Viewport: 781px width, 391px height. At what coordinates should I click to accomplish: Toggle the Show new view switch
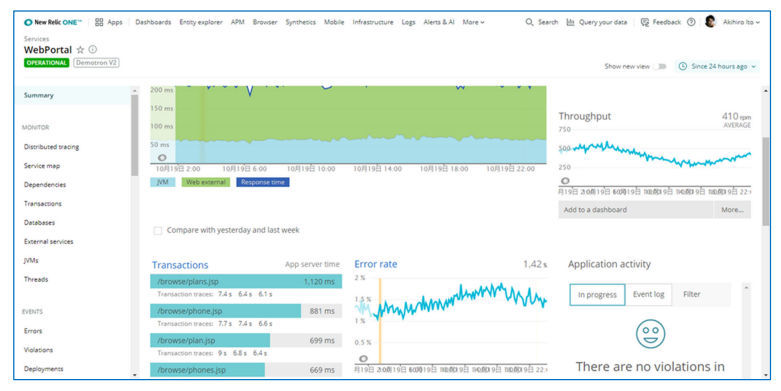point(661,66)
